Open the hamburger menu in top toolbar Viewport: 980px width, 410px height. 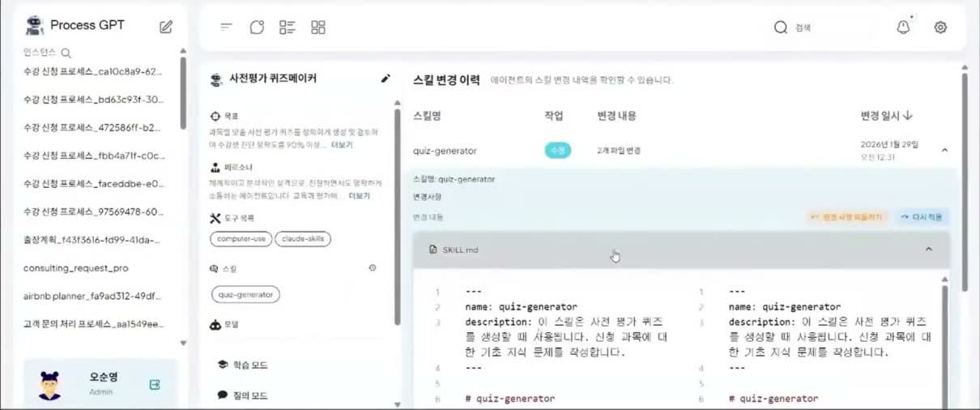227,28
